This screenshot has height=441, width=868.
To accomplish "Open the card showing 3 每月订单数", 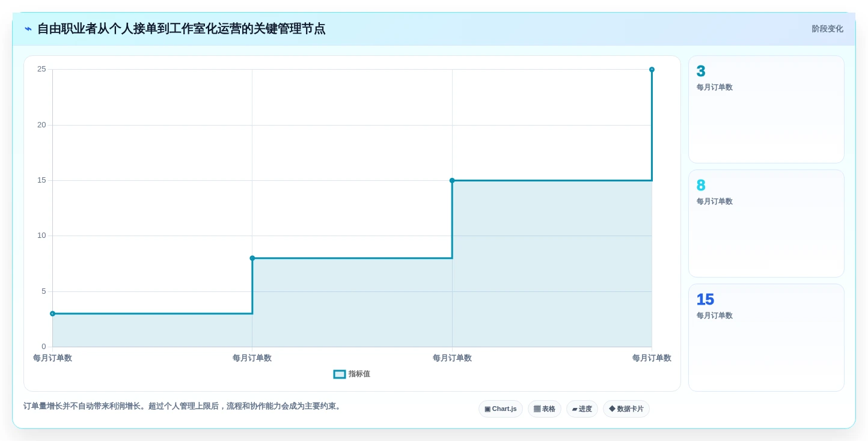I will [x=766, y=109].
